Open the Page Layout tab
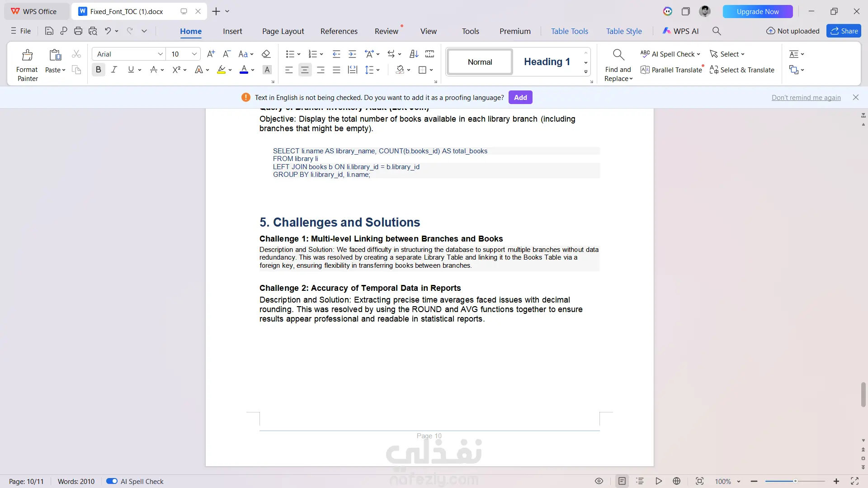The image size is (868, 488). coord(283,31)
